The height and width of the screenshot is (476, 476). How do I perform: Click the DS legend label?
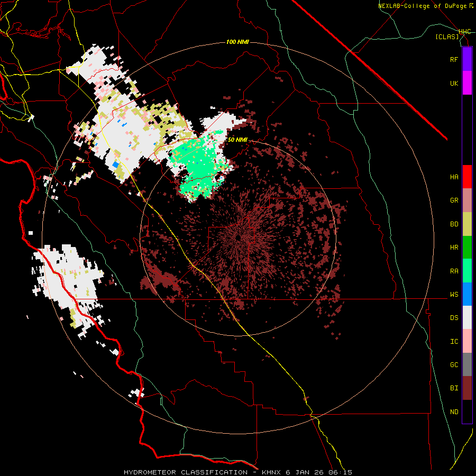[454, 318]
